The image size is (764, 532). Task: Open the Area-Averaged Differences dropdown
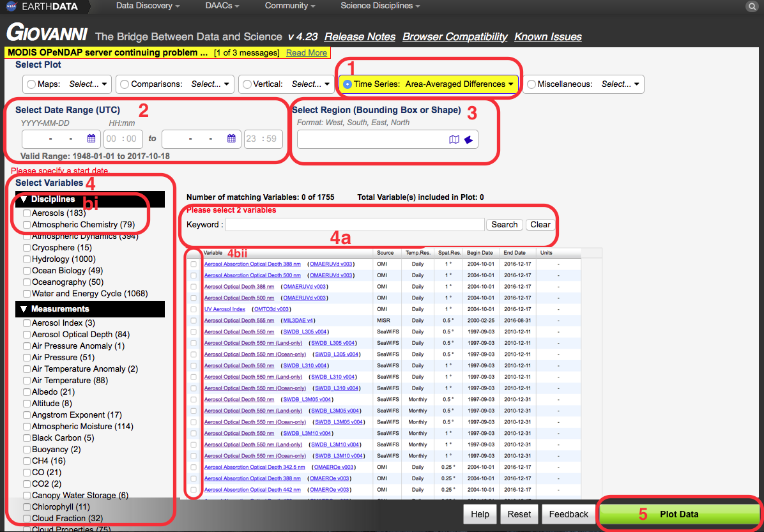coord(459,84)
